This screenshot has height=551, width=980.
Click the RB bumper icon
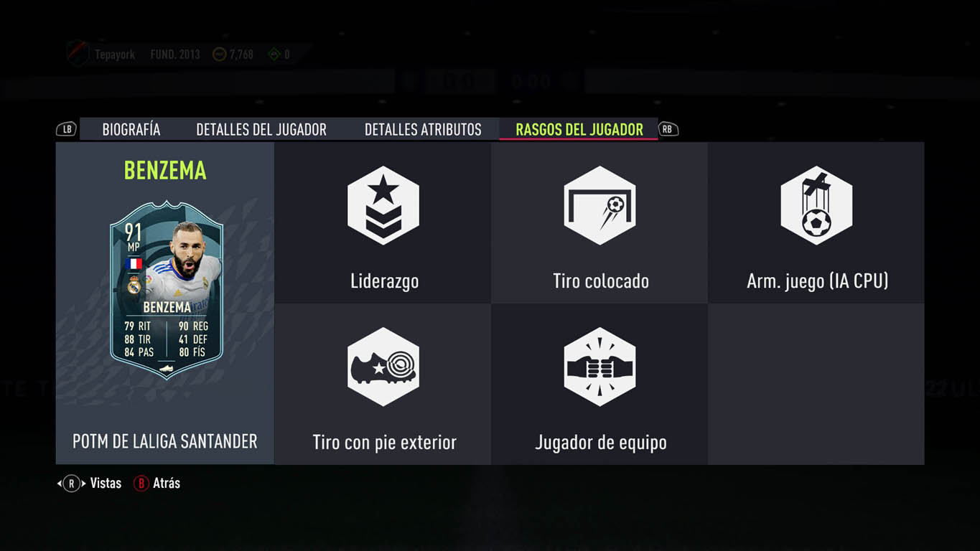coord(668,129)
